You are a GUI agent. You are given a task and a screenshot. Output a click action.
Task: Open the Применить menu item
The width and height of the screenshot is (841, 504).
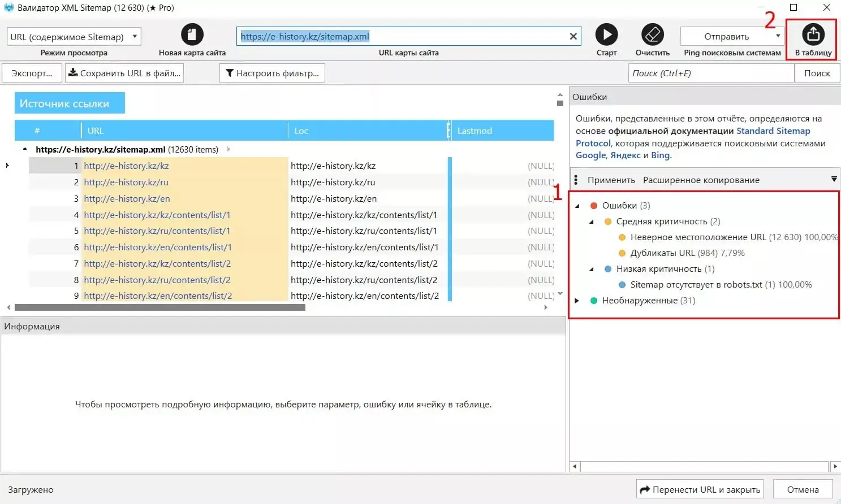click(x=611, y=180)
